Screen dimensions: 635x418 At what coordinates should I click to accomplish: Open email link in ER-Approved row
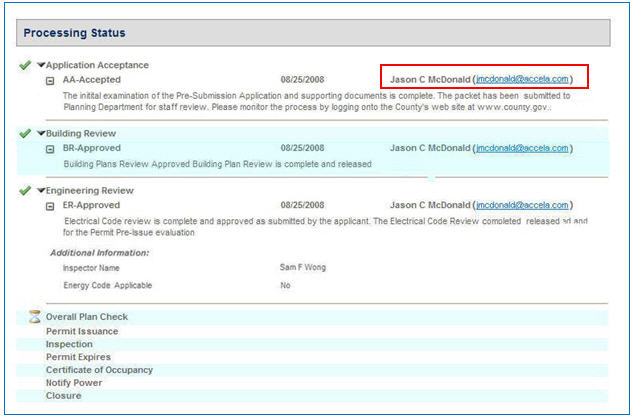tap(523, 205)
